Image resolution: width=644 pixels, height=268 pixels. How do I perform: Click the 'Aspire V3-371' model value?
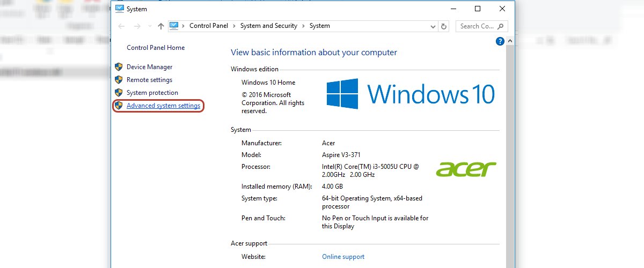pyautogui.click(x=341, y=155)
